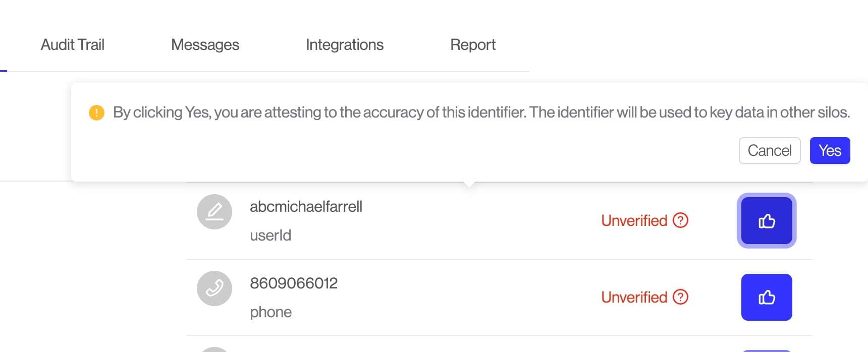The image size is (868, 352).
Task: Go to the Integrations tab
Action: tap(344, 44)
